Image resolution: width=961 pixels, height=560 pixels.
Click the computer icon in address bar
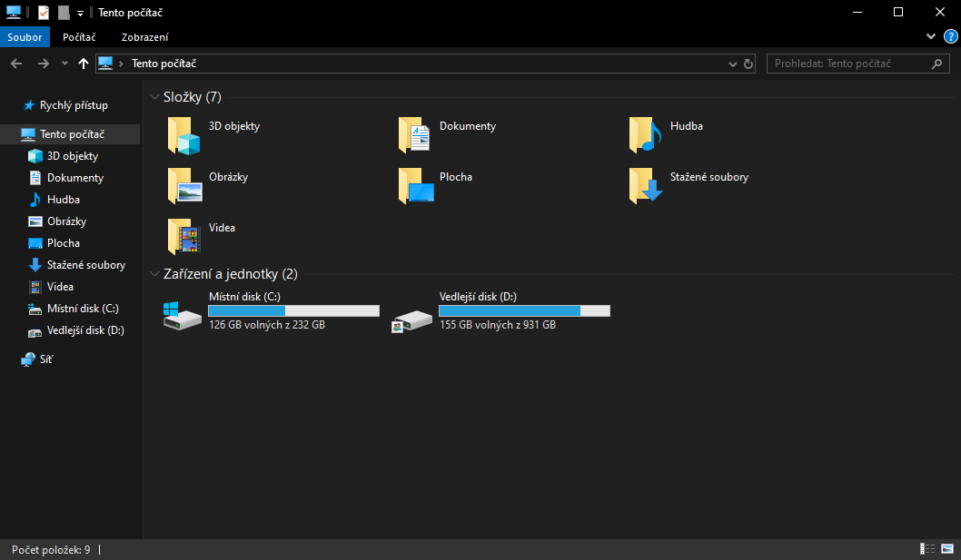[x=105, y=64]
